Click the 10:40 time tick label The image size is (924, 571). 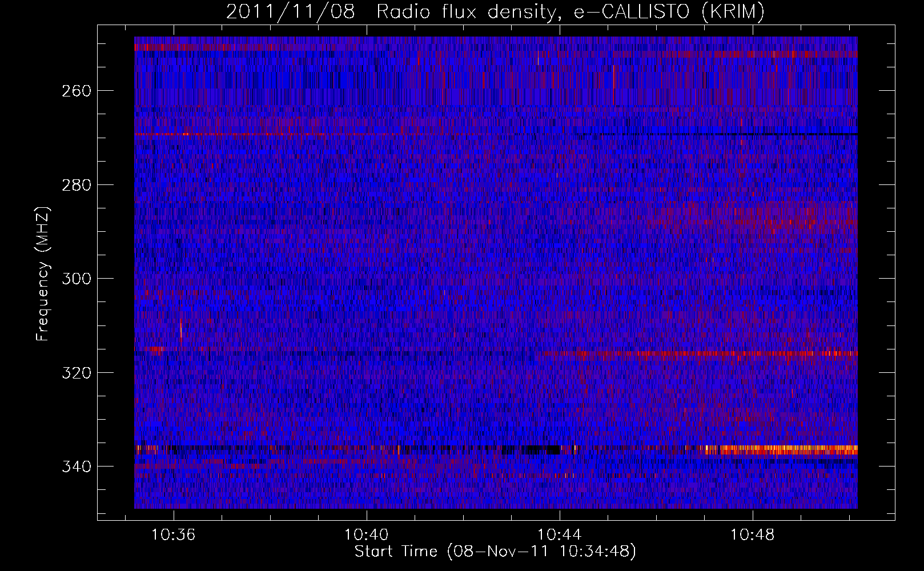point(366,534)
